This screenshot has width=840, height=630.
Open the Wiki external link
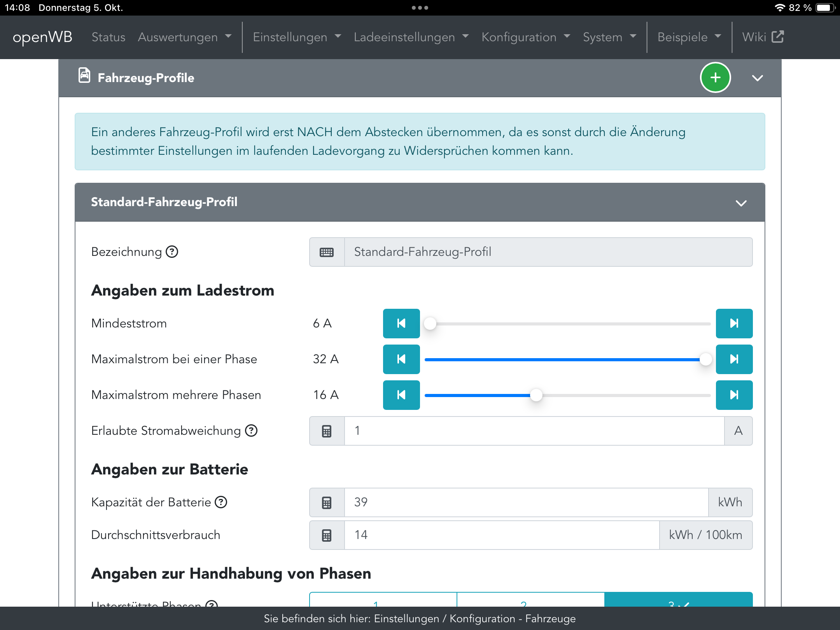(763, 37)
